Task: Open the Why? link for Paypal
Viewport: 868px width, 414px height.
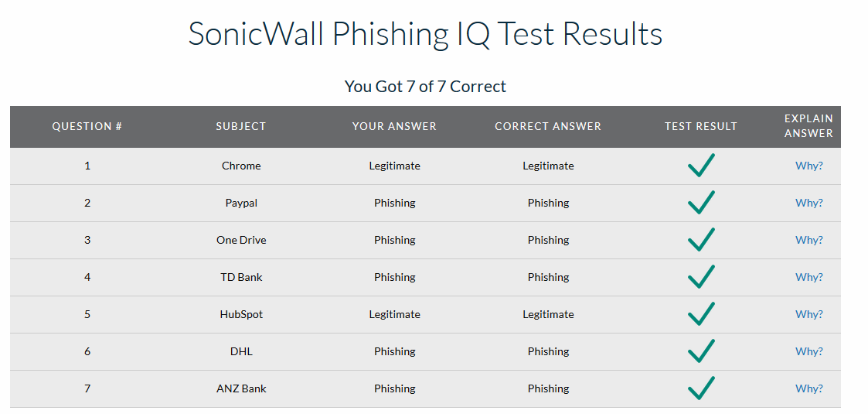Action: click(808, 203)
